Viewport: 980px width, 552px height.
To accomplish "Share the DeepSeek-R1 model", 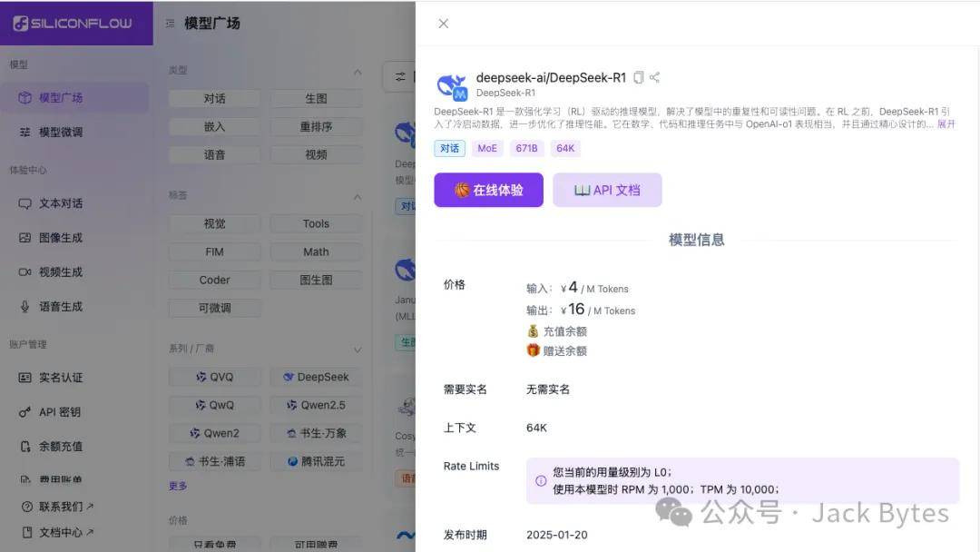I will coord(654,77).
